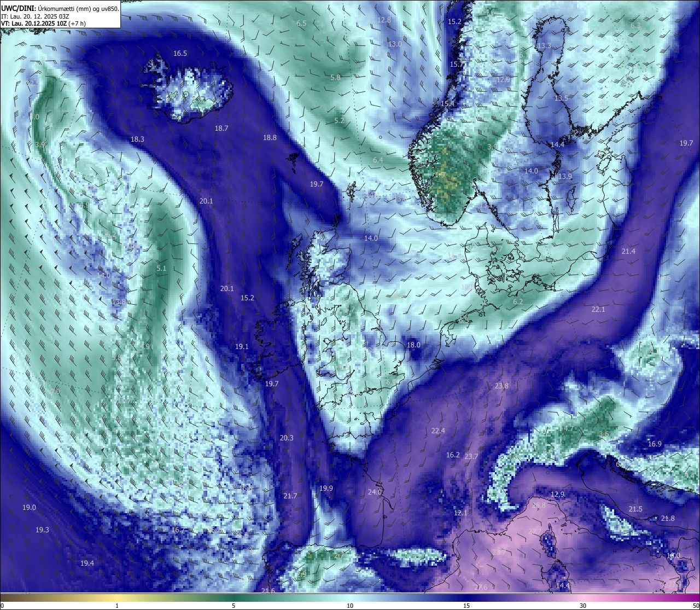Viewport: 700px width, 610px height.
Task: Click the 19.9 value near Brittany
Action: tap(326, 489)
